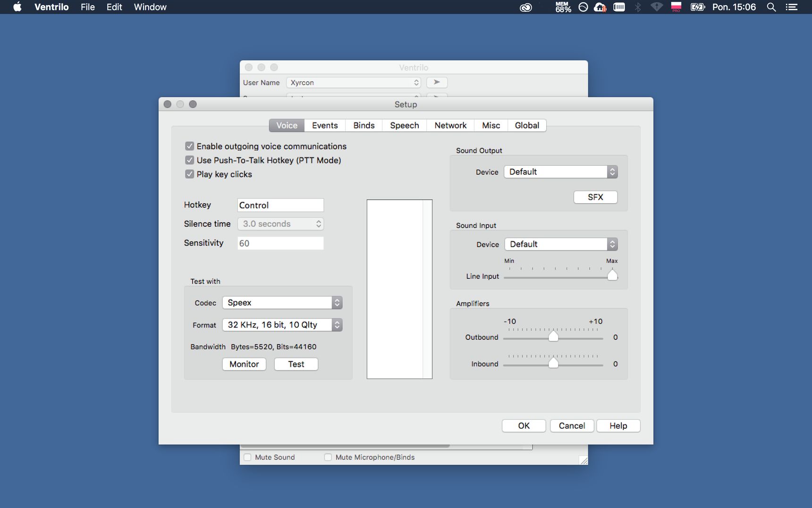Switch to the Binds tab

point(364,125)
